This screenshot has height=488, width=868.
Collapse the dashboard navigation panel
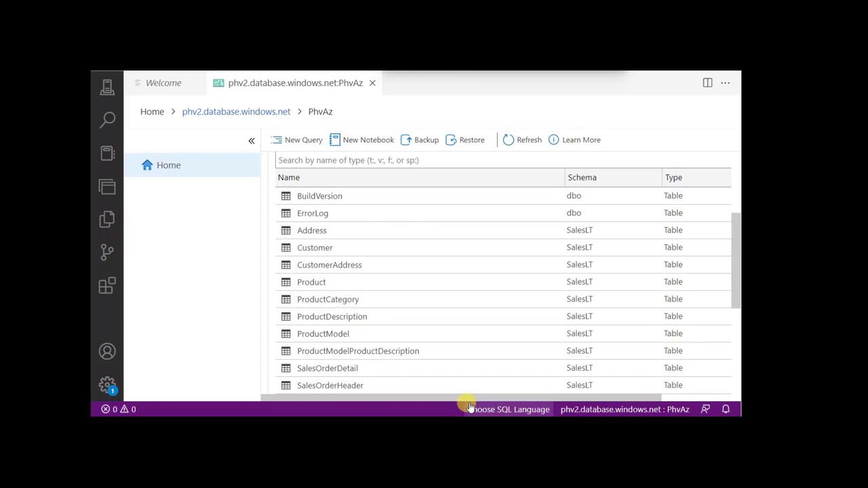pos(252,140)
